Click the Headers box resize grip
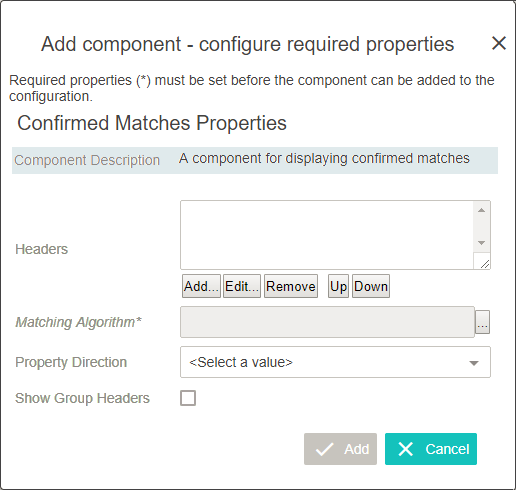This screenshot has height=490, width=516. click(x=485, y=264)
